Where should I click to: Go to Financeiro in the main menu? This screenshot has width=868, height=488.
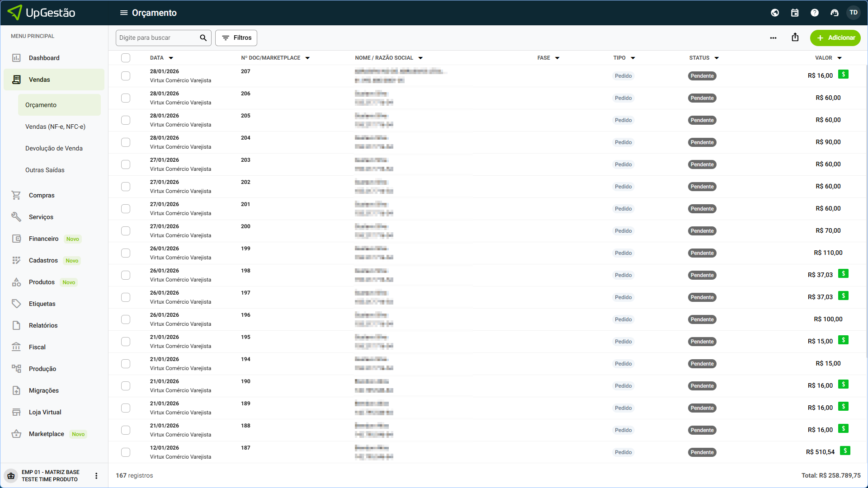tap(43, 239)
